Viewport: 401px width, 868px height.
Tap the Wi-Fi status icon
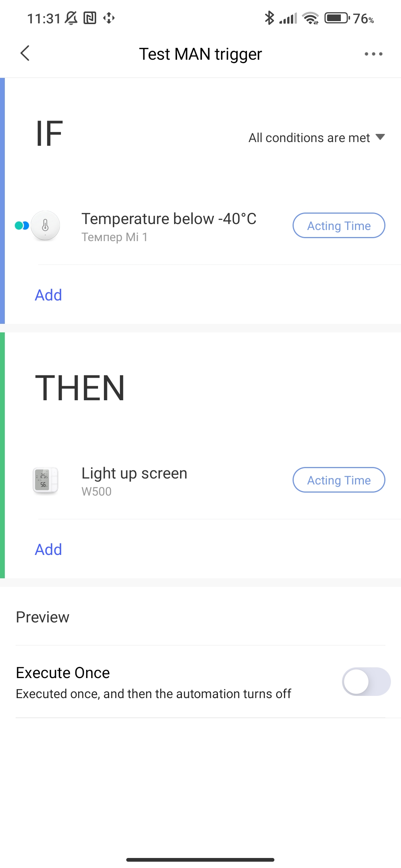click(310, 18)
